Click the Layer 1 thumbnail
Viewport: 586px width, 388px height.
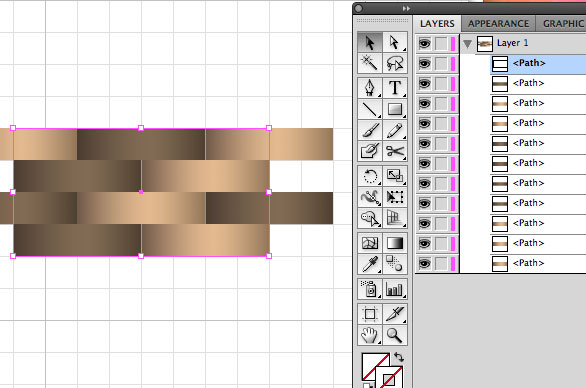tap(485, 44)
